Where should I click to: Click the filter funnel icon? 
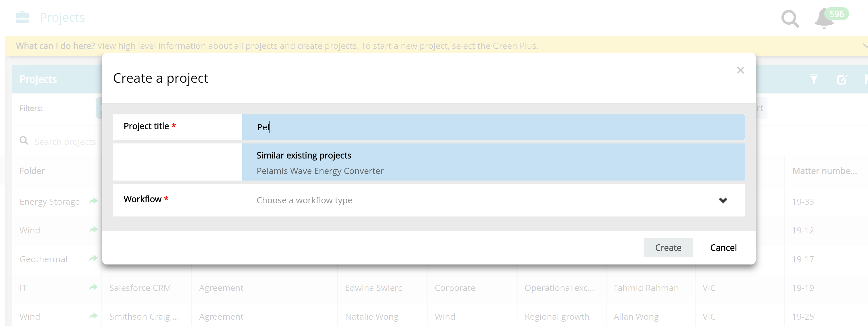click(x=813, y=80)
